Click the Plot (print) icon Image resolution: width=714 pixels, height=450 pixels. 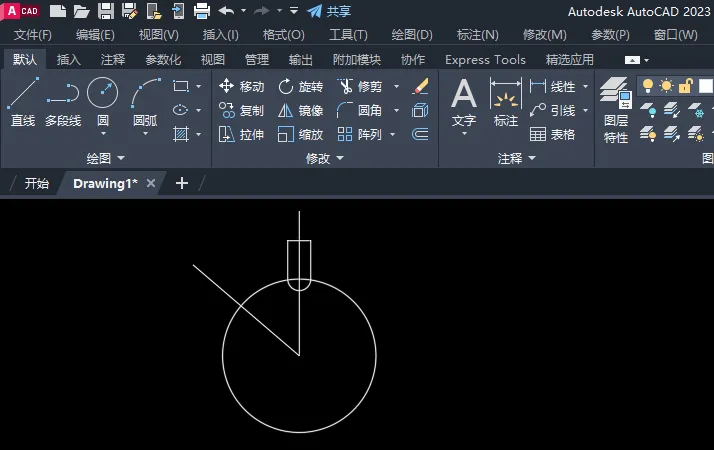(x=202, y=11)
